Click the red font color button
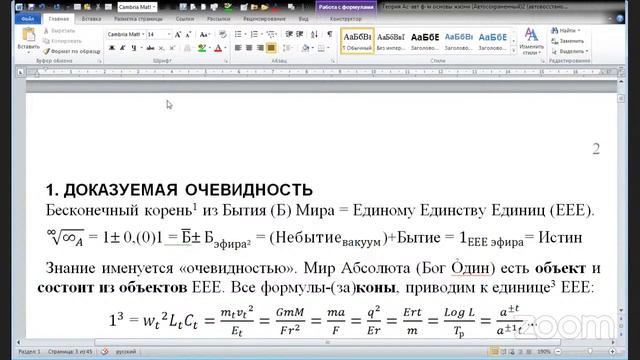Screen dimensions: 640x360 pyautogui.click(x=218, y=48)
